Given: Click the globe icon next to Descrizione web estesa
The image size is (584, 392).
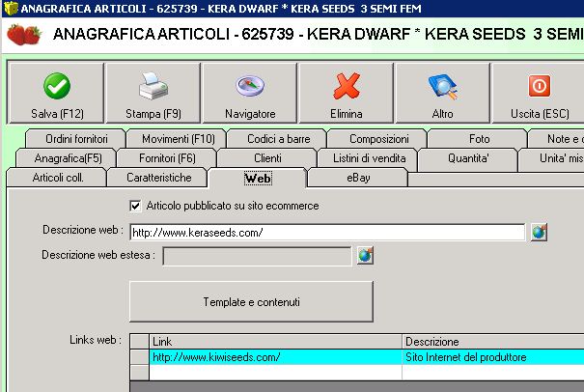Looking at the screenshot, I should pyautogui.click(x=365, y=256).
